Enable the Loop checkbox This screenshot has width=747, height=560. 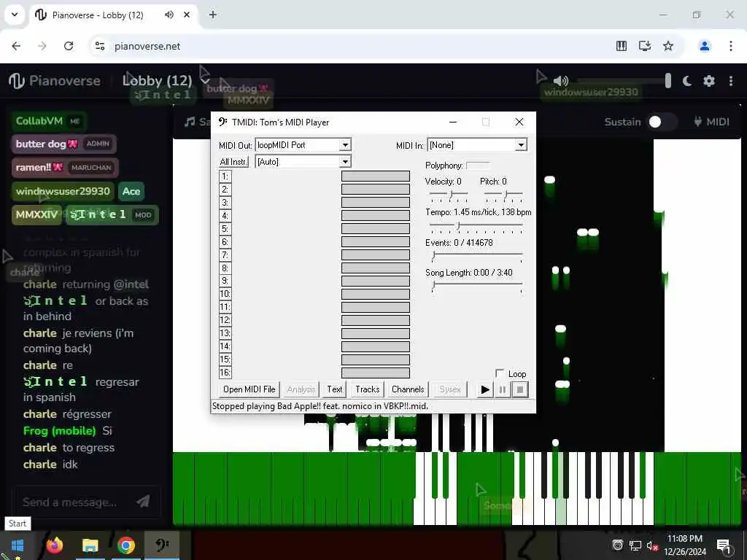click(x=500, y=373)
